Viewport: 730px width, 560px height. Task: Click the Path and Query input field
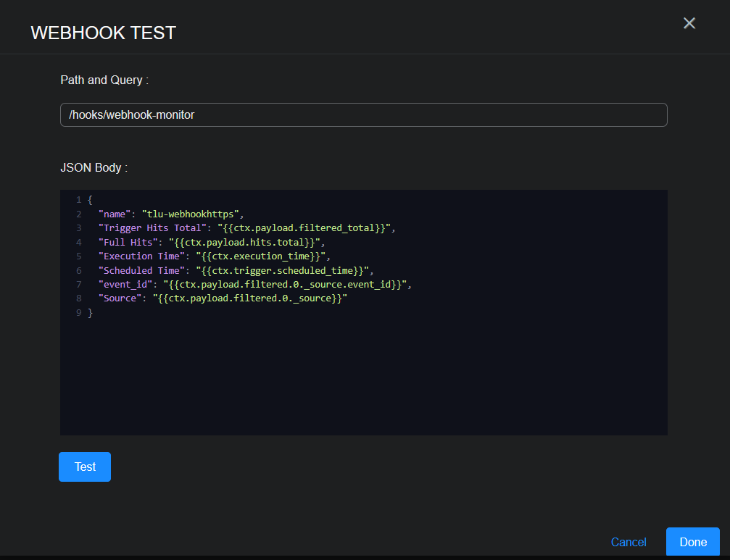(363, 114)
